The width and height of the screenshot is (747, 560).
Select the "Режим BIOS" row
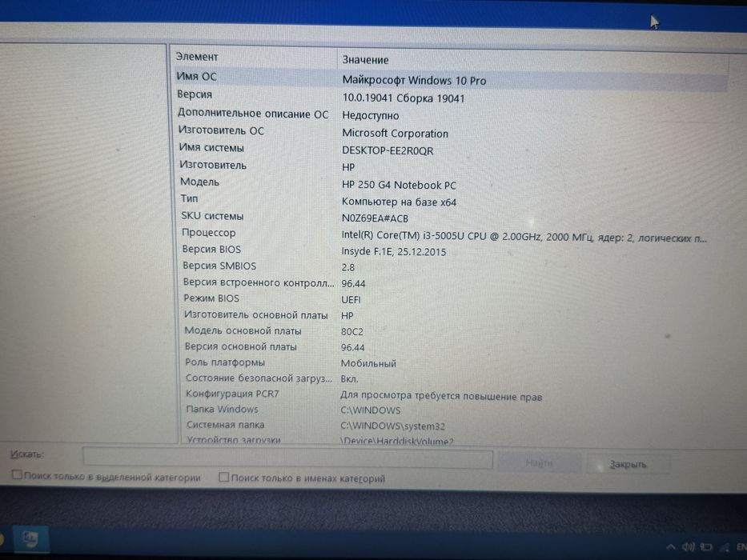[211, 298]
